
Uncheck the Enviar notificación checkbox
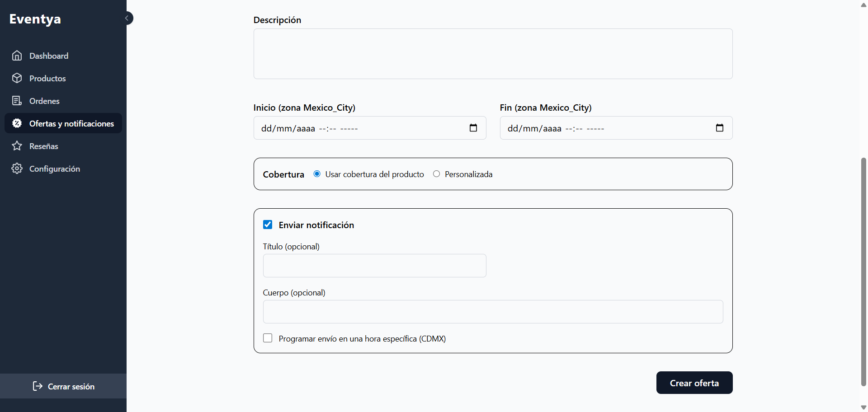pos(268,225)
